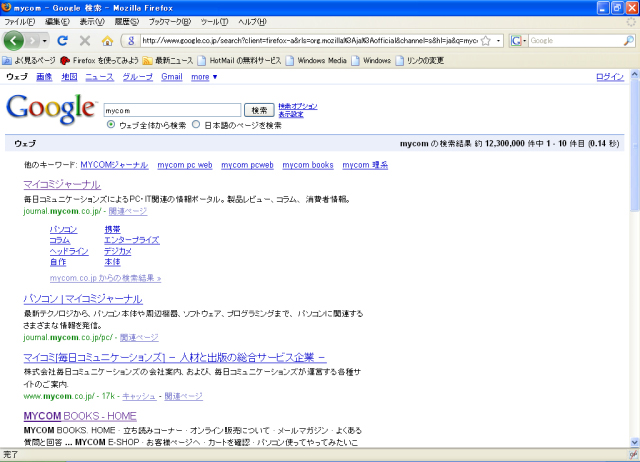Click the Stop loading X icon
640x462 pixels.
click(x=85, y=40)
